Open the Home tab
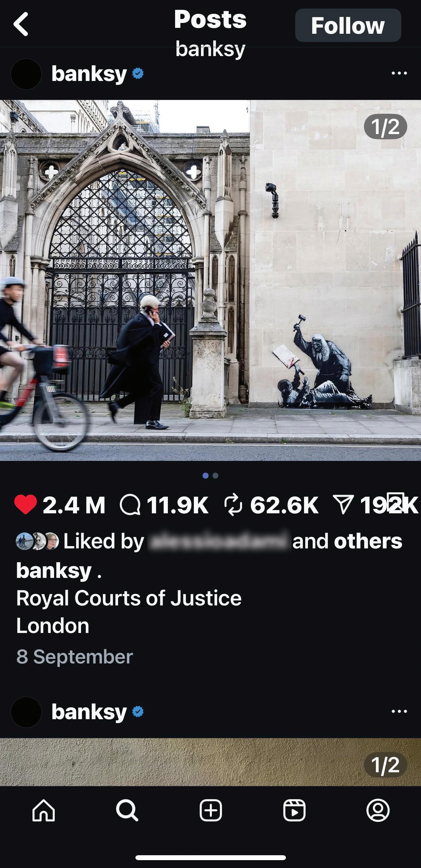 [44, 810]
